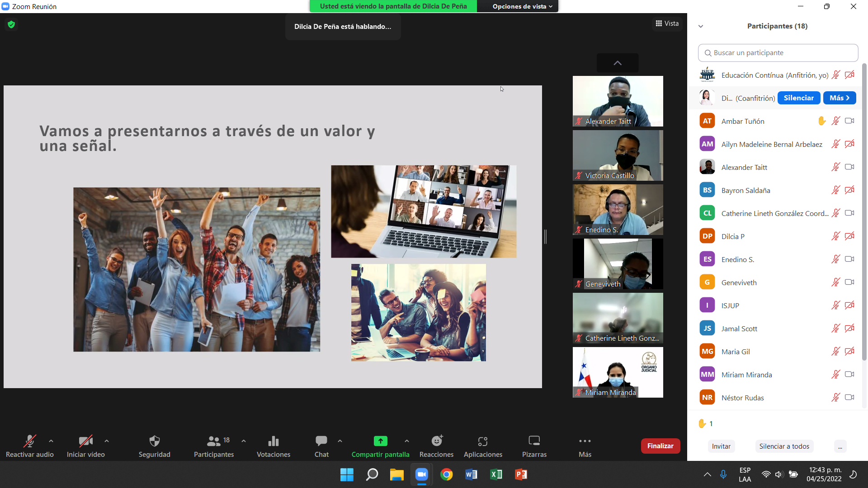Toggle microphone icon for Geneviveth in list

835,282
